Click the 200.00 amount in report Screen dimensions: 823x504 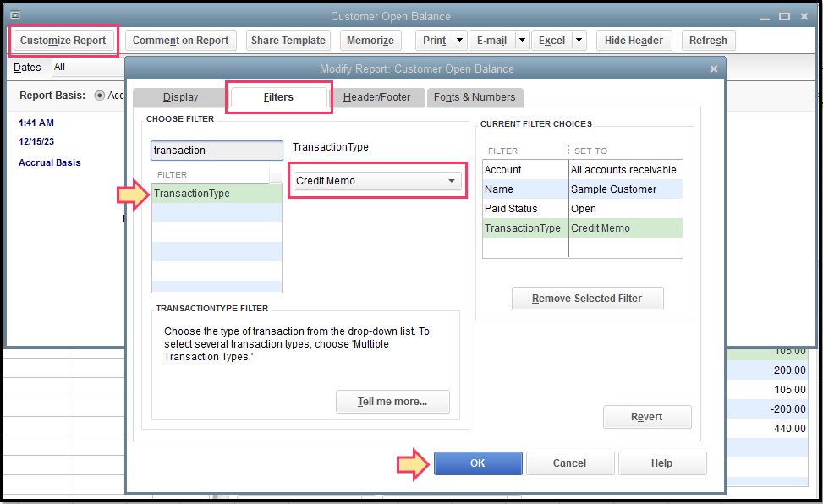pos(789,370)
